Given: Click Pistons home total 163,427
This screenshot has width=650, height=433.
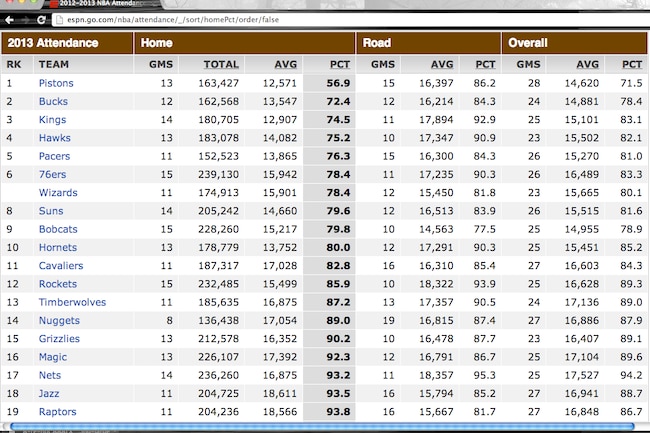Looking at the screenshot, I should (x=218, y=83).
